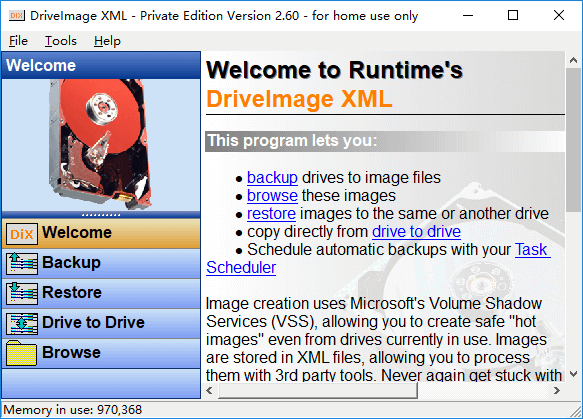Image resolution: width=583 pixels, height=419 pixels.
Task: Click the horizontal scrollbar right arrow
Action: pos(557,390)
